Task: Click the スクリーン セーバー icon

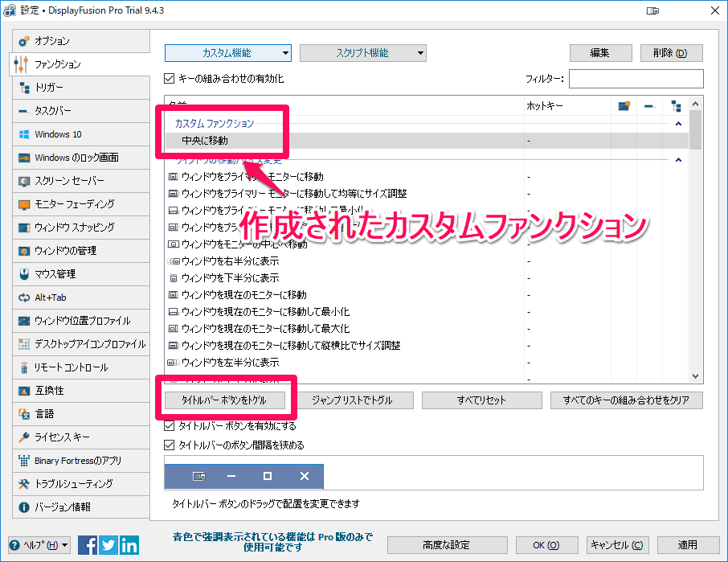Action: pyautogui.click(x=24, y=181)
